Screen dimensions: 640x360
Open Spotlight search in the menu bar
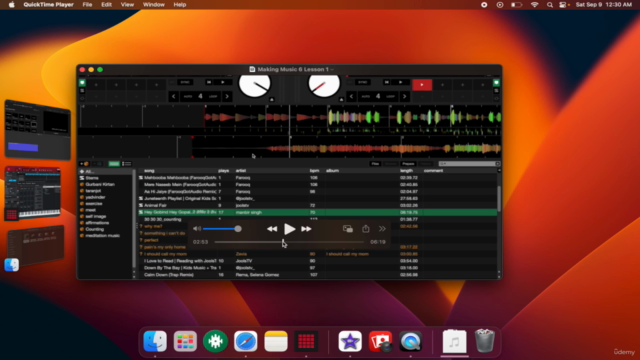pyautogui.click(x=550, y=5)
